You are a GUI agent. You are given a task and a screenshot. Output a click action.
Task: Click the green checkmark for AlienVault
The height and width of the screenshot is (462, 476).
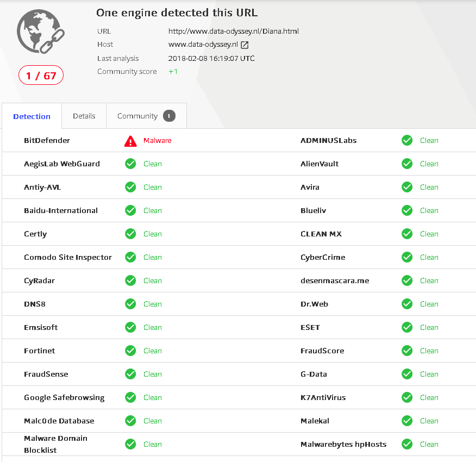pos(407,164)
